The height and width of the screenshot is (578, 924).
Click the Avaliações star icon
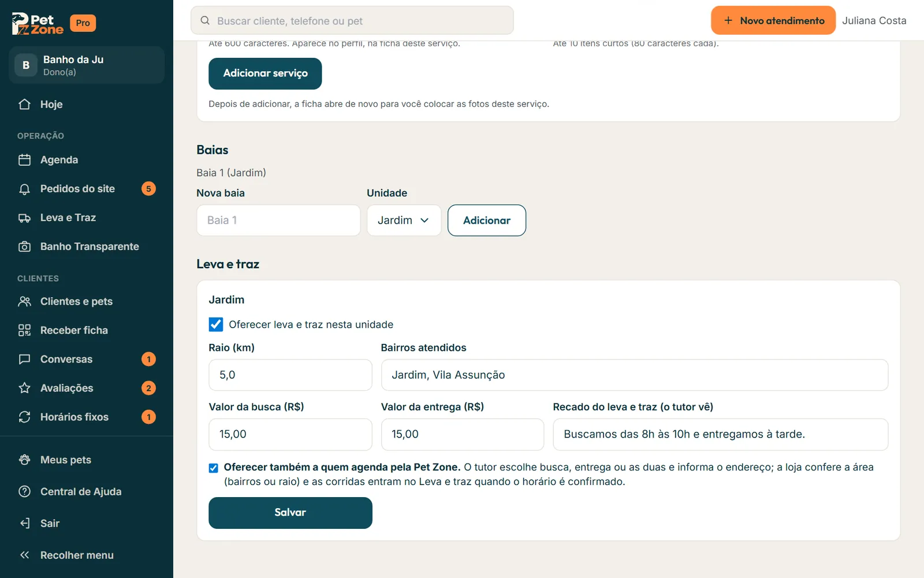(x=24, y=388)
